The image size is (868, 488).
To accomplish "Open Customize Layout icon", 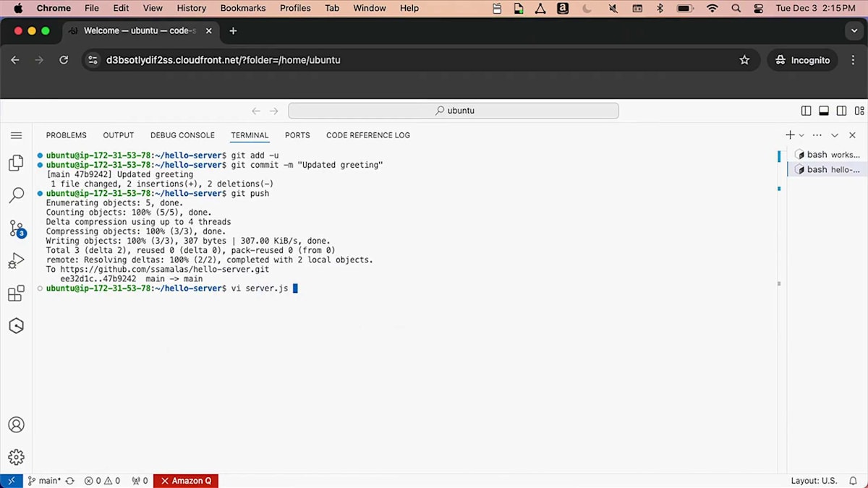I will point(859,111).
